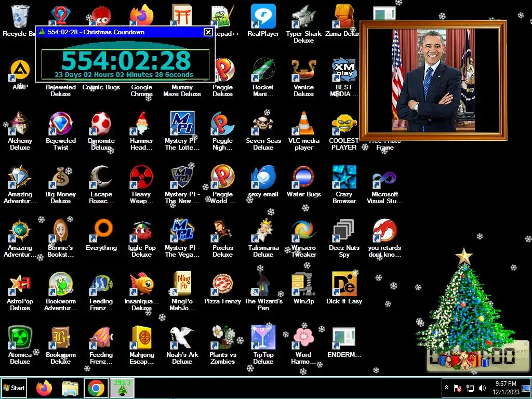Select Typer Shark Deluxe icon
The image size is (532, 399).
click(303, 16)
